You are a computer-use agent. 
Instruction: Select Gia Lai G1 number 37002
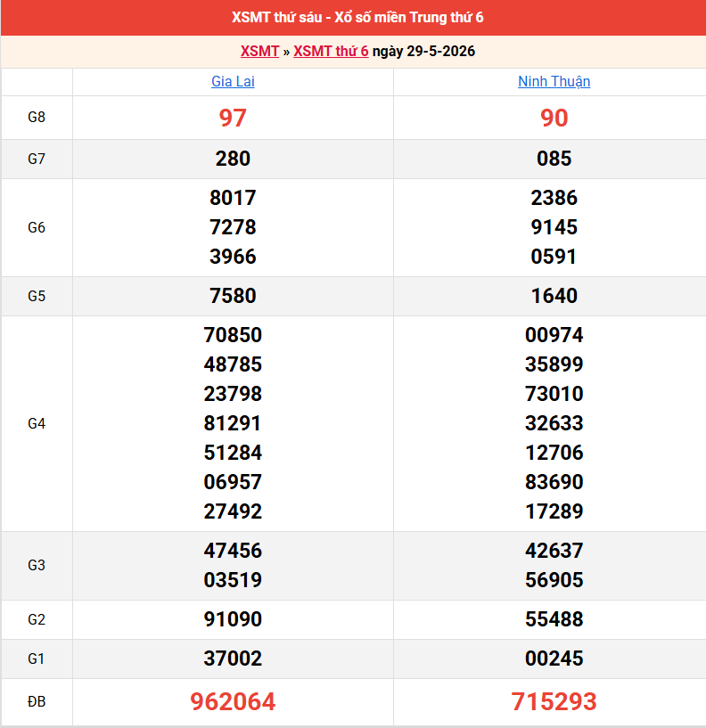tap(233, 658)
